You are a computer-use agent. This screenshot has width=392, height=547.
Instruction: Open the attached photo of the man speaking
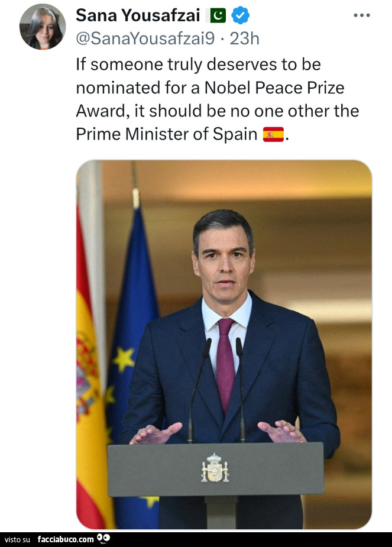pos(223,344)
